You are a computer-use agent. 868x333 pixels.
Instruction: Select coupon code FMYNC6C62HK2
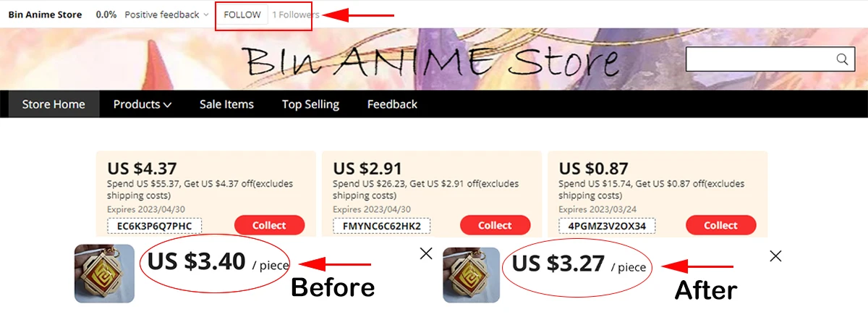tap(381, 227)
